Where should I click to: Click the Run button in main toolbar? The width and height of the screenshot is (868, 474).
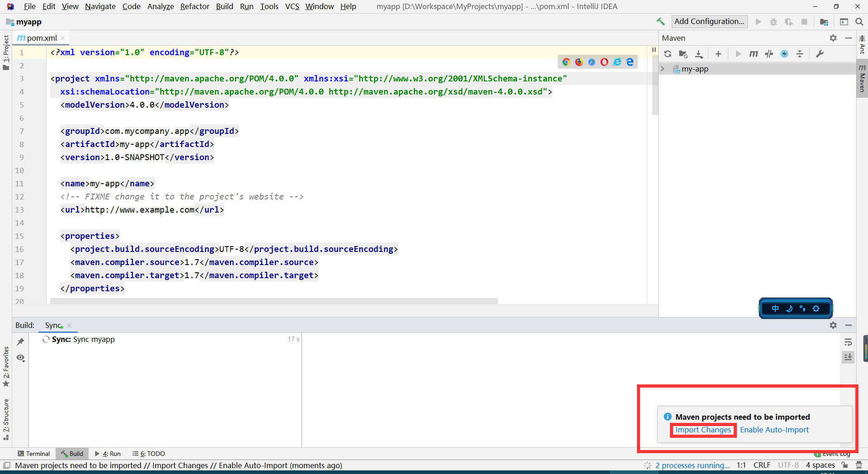tap(758, 22)
